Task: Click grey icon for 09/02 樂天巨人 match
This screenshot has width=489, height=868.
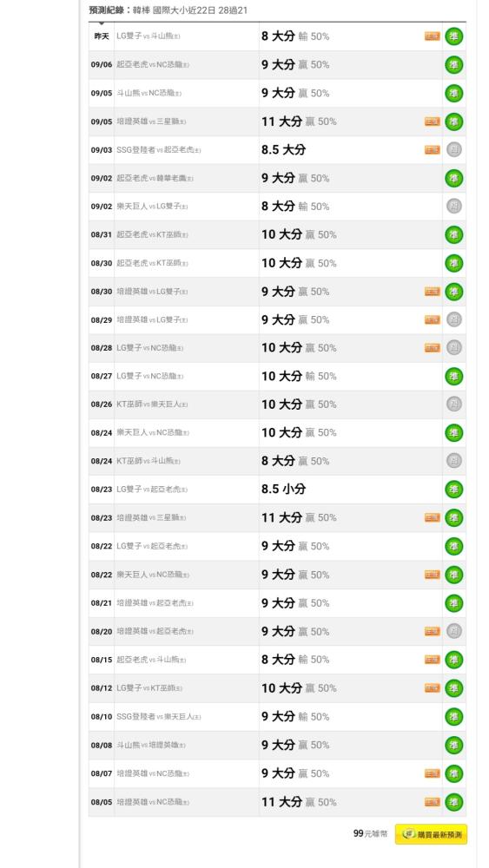Action: click(453, 207)
